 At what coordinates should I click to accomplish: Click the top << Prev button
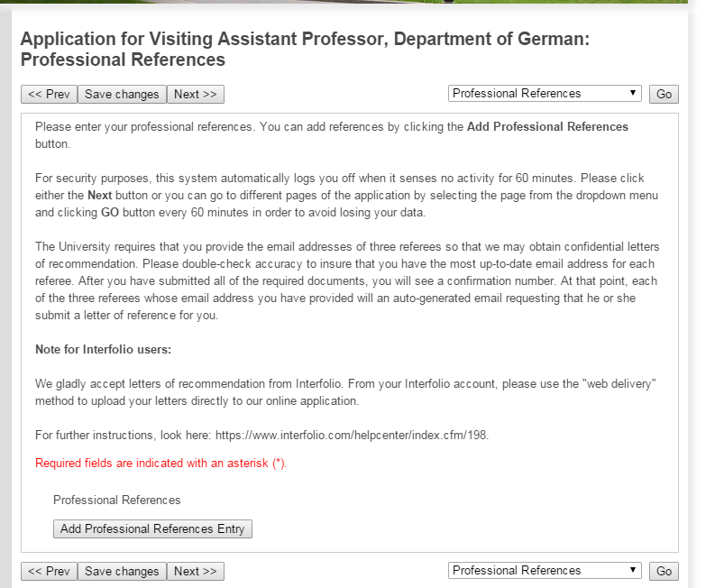(49, 94)
